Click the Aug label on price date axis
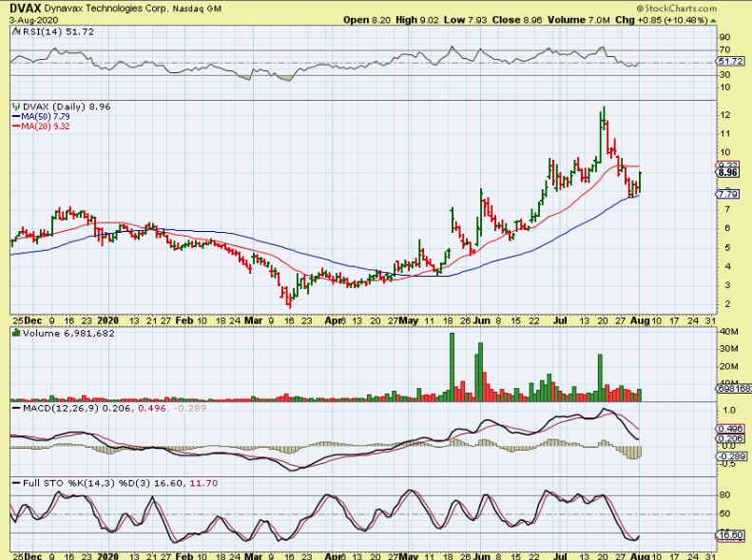This screenshot has width=752, height=560. coord(641,320)
